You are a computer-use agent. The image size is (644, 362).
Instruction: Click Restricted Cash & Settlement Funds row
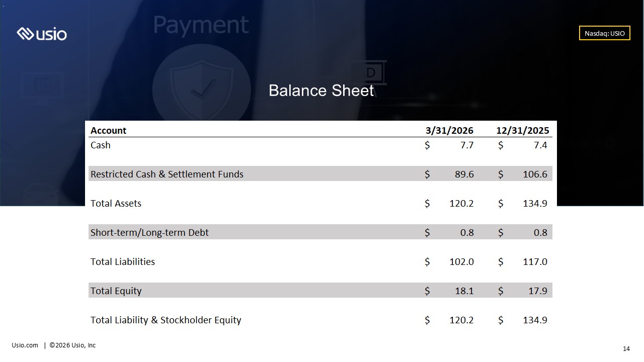(320, 174)
